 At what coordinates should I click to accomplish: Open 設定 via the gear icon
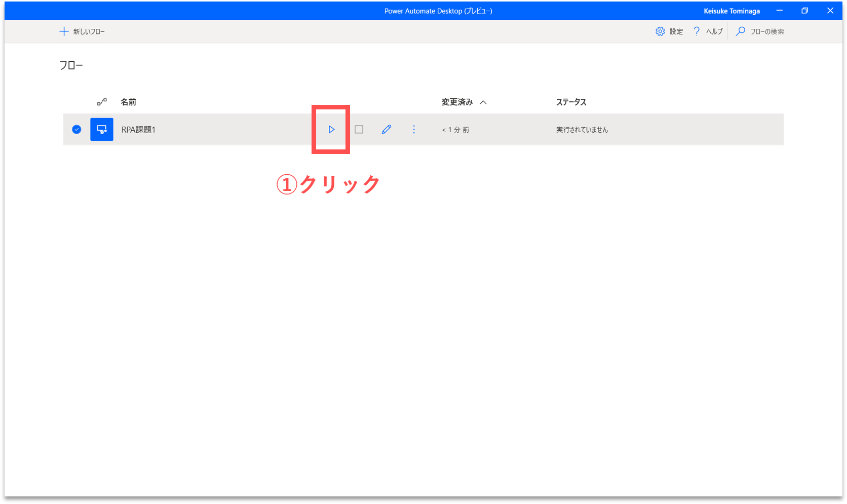tap(660, 31)
